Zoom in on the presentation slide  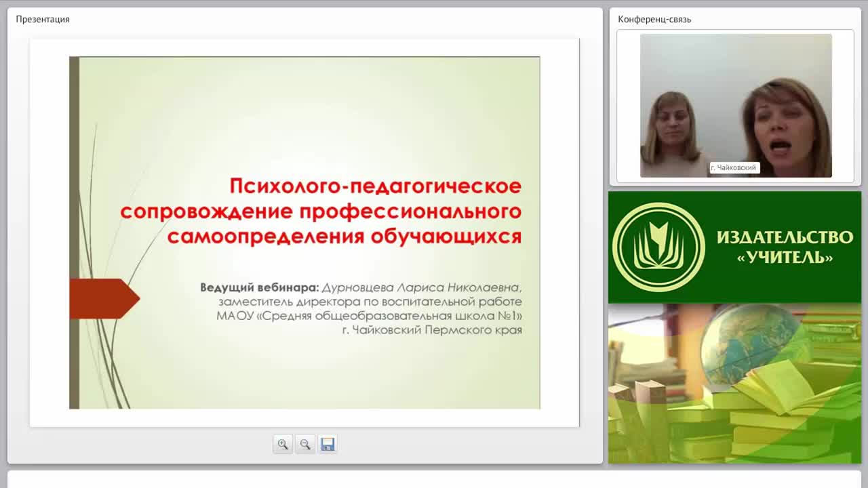[283, 444]
